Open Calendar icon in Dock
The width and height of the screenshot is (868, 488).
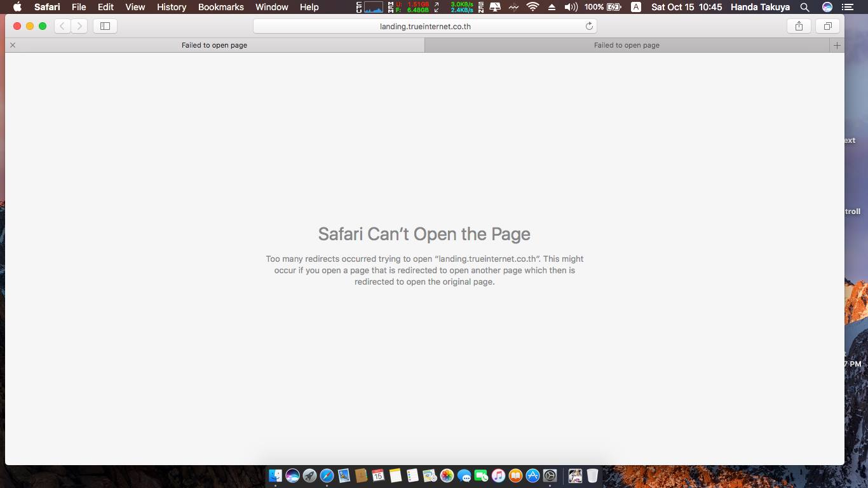click(x=378, y=475)
